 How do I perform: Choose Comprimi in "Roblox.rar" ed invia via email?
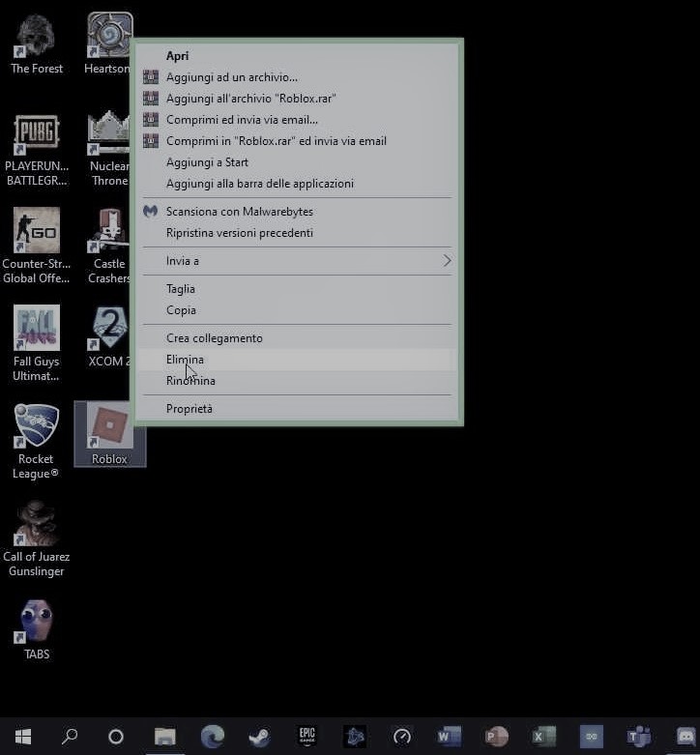pos(297,141)
